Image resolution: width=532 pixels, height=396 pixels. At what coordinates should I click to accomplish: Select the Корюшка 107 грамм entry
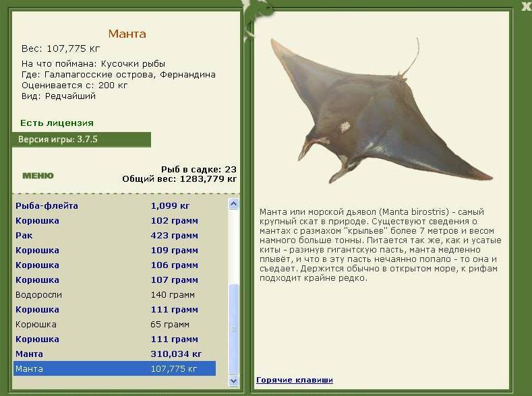point(115,279)
